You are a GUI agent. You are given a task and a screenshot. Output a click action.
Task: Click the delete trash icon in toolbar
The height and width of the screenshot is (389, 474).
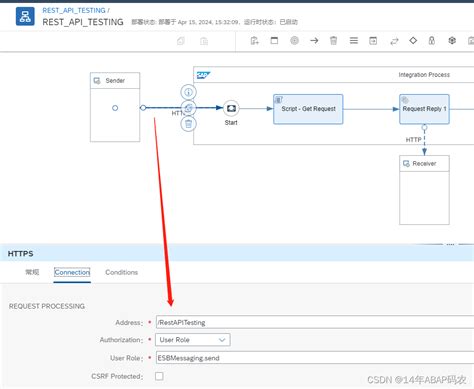(x=333, y=41)
